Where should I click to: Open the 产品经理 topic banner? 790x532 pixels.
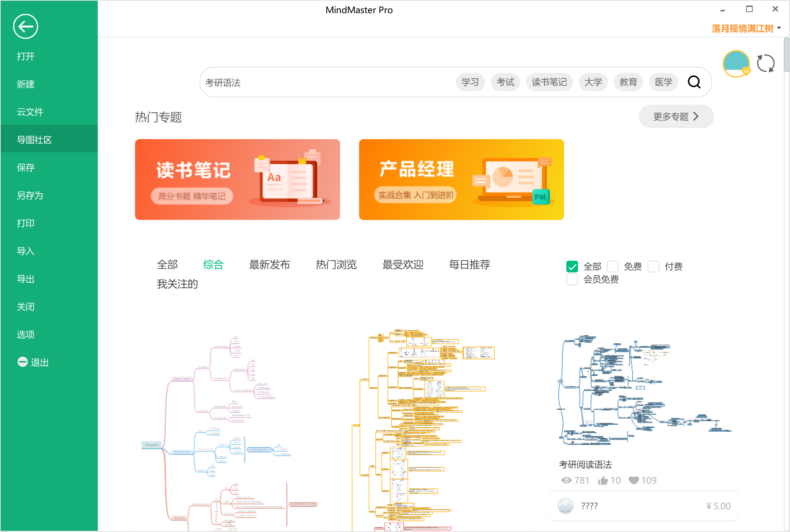pyautogui.click(x=462, y=179)
